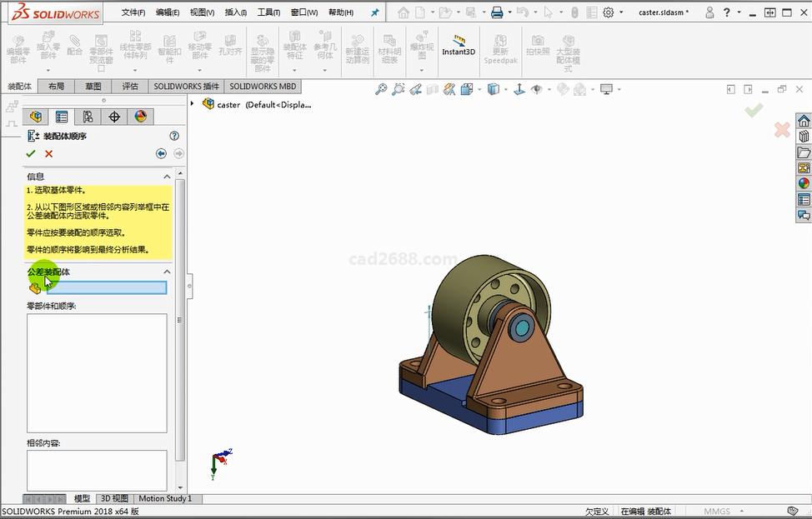Expand the caster tree node
This screenshot has width=812, height=519.
click(193, 104)
